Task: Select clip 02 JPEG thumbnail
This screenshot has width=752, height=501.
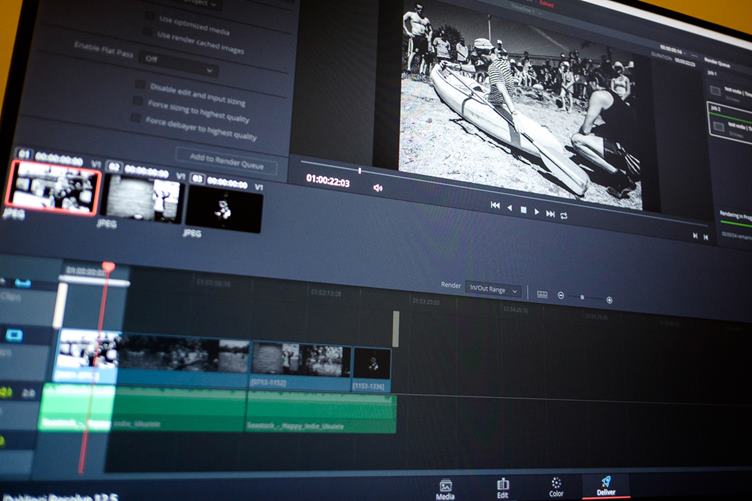Action: [x=143, y=198]
